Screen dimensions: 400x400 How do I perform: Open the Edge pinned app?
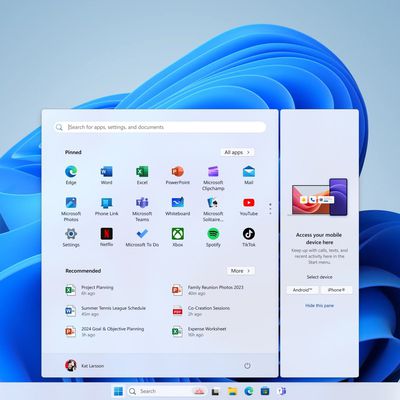tap(71, 175)
